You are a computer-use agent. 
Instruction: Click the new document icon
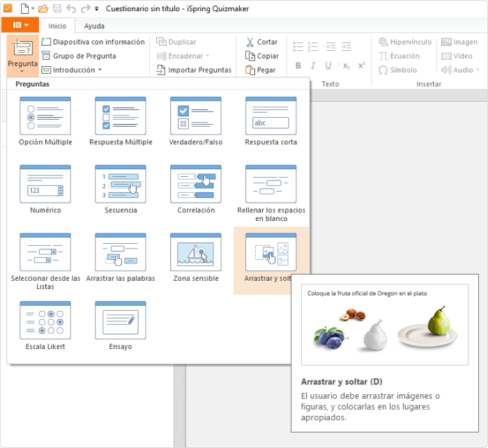pyautogui.click(x=24, y=8)
